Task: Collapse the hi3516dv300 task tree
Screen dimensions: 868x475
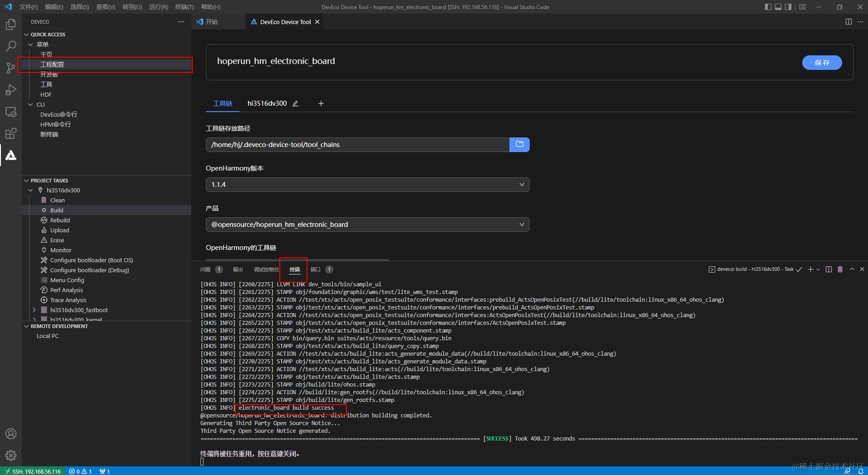Action: (30, 191)
